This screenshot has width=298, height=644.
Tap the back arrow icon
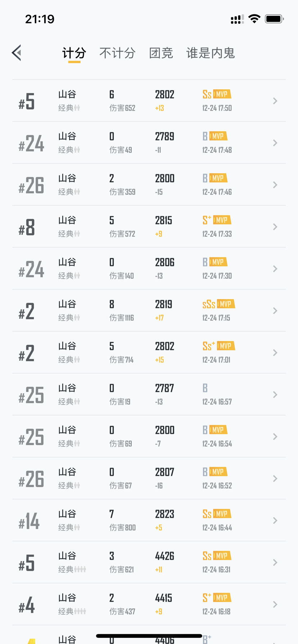coord(17,53)
